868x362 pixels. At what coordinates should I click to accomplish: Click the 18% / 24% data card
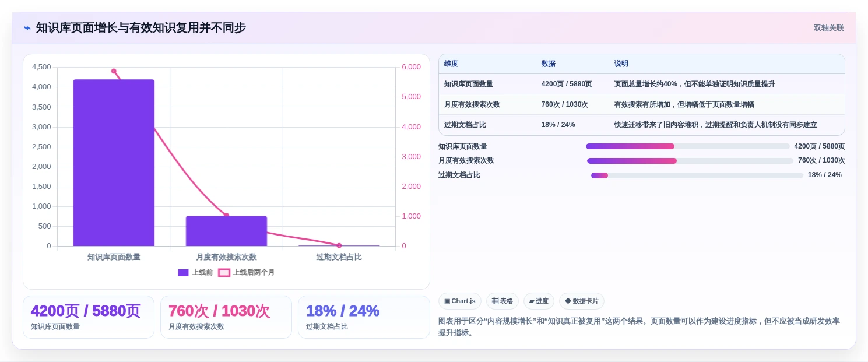point(364,317)
